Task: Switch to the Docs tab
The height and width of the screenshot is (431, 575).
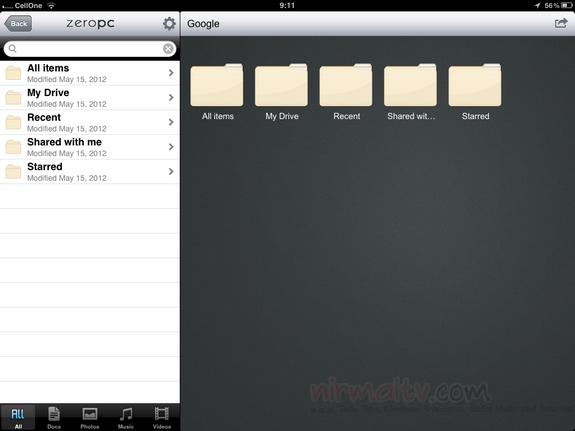Action: (x=54, y=417)
